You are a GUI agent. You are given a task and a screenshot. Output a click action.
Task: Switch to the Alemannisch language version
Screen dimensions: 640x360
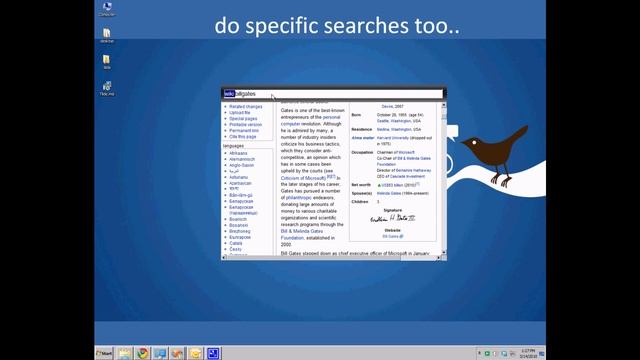point(242,159)
